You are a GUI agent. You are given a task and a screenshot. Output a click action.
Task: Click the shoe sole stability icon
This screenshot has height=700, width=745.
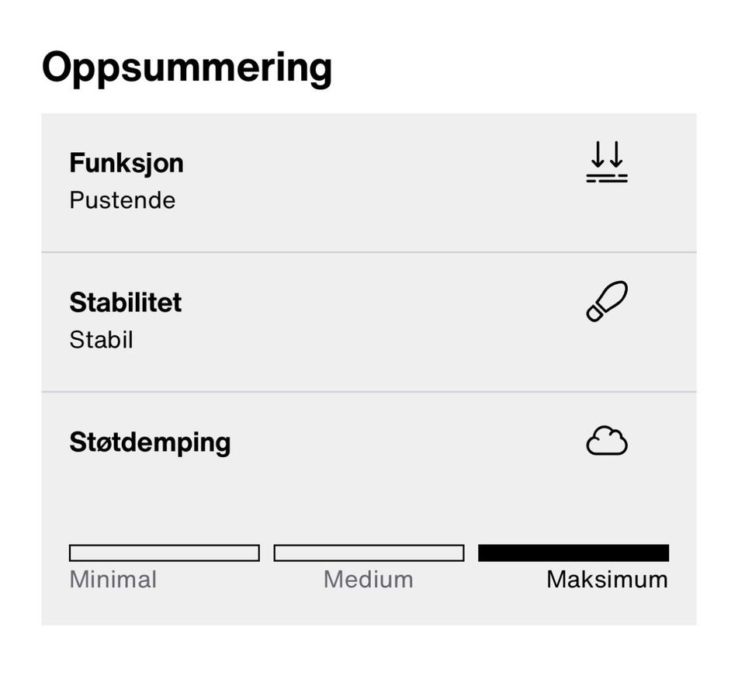(x=606, y=302)
